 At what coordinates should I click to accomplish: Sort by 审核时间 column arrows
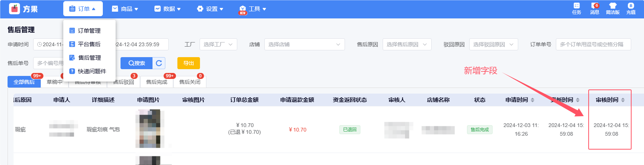point(623,100)
